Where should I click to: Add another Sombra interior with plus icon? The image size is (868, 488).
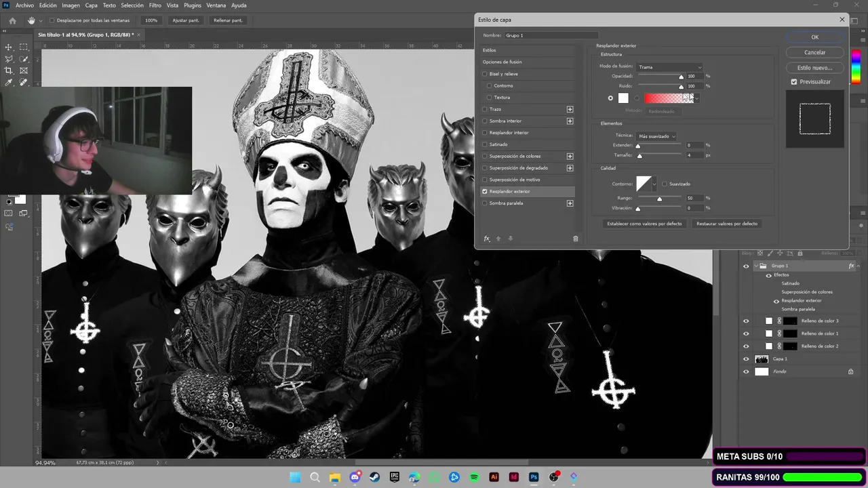[x=570, y=121]
